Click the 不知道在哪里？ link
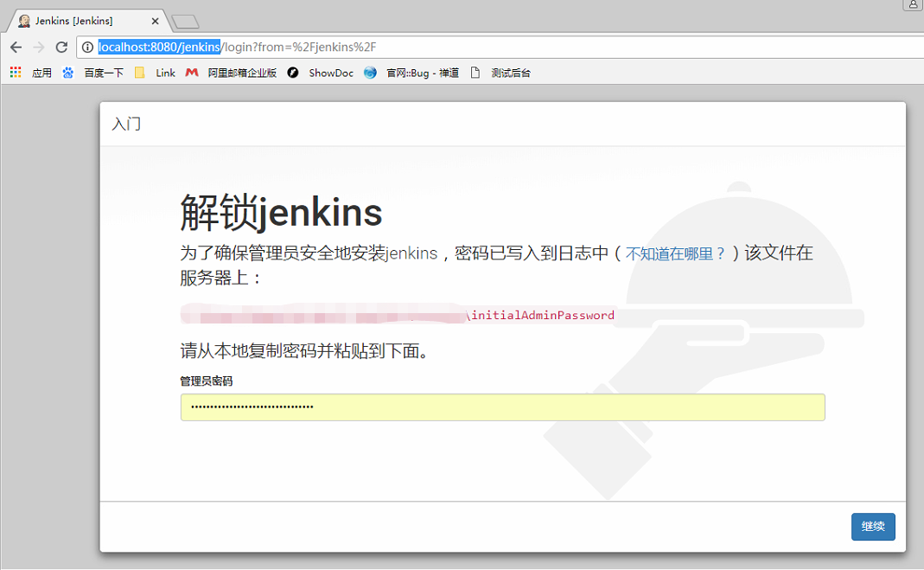The image size is (924, 570). [x=675, y=253]
